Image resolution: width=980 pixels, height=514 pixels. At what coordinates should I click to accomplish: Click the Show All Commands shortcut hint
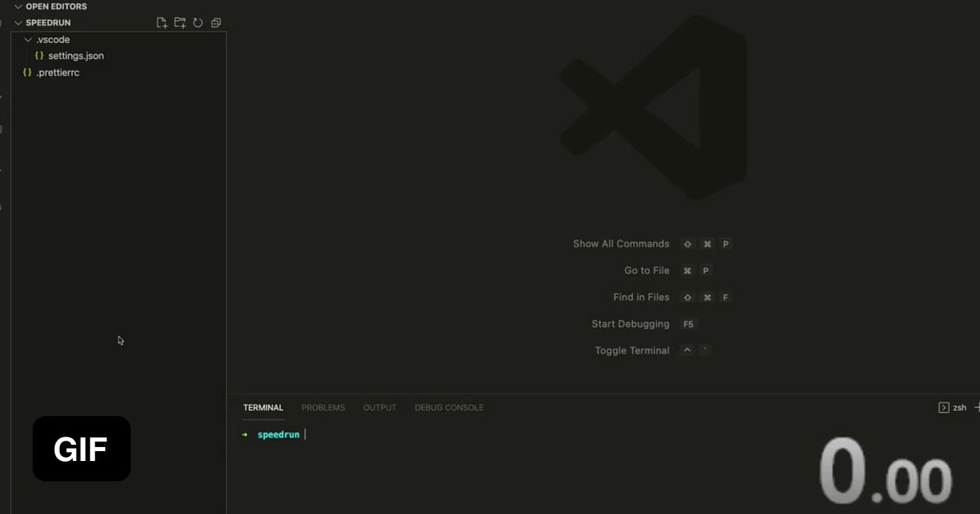621,244
